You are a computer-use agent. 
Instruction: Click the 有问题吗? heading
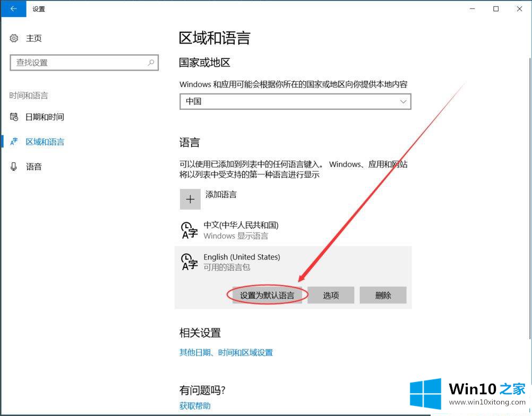pos(203,390)
